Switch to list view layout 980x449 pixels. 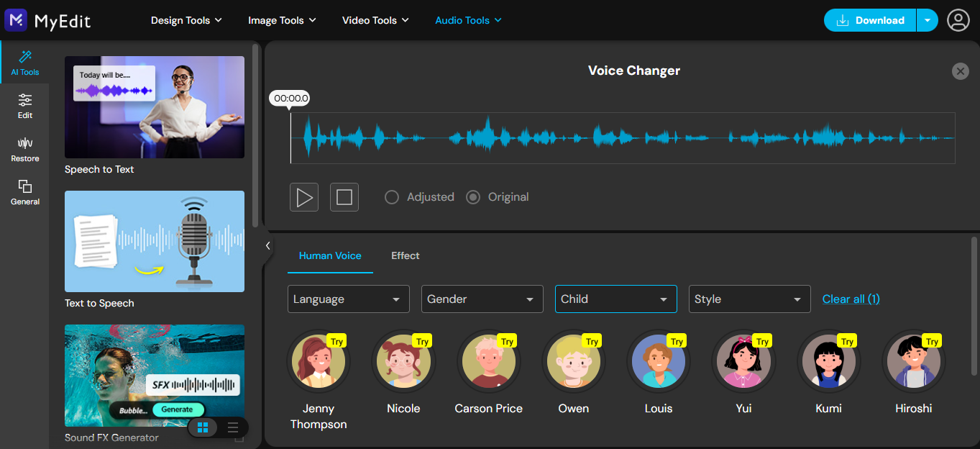click(232, 427)
